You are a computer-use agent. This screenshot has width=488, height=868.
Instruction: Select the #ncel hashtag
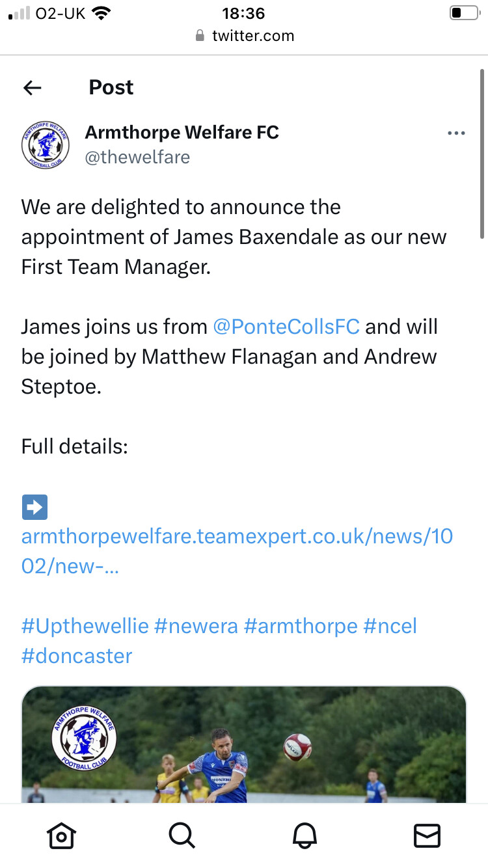pyautogui.click(x=390, y=627)
